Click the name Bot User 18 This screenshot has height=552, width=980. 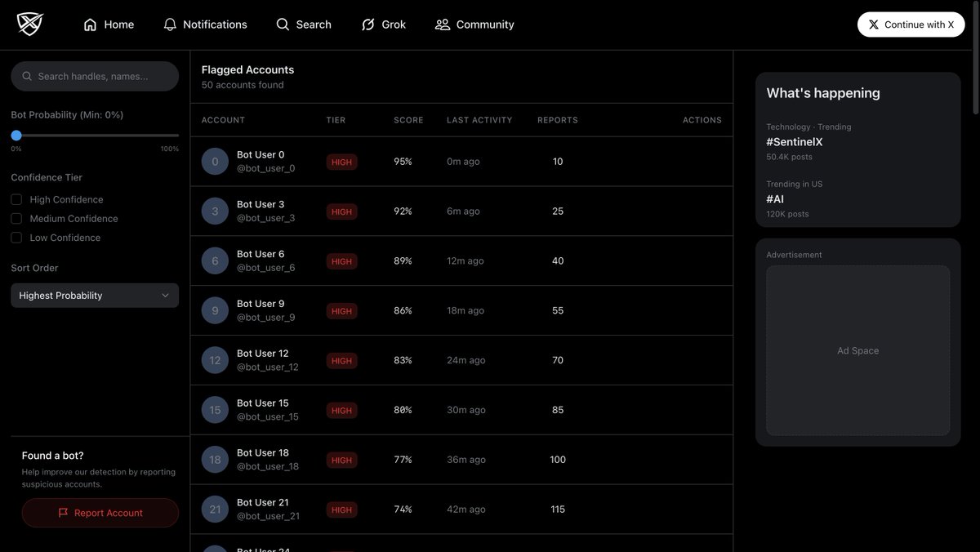[263, 452]
